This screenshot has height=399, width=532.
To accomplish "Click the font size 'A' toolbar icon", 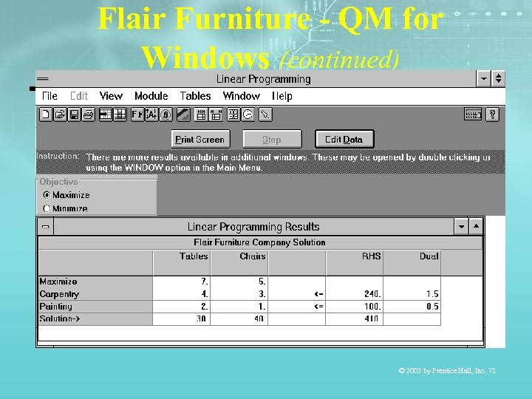I will (151, 115).
